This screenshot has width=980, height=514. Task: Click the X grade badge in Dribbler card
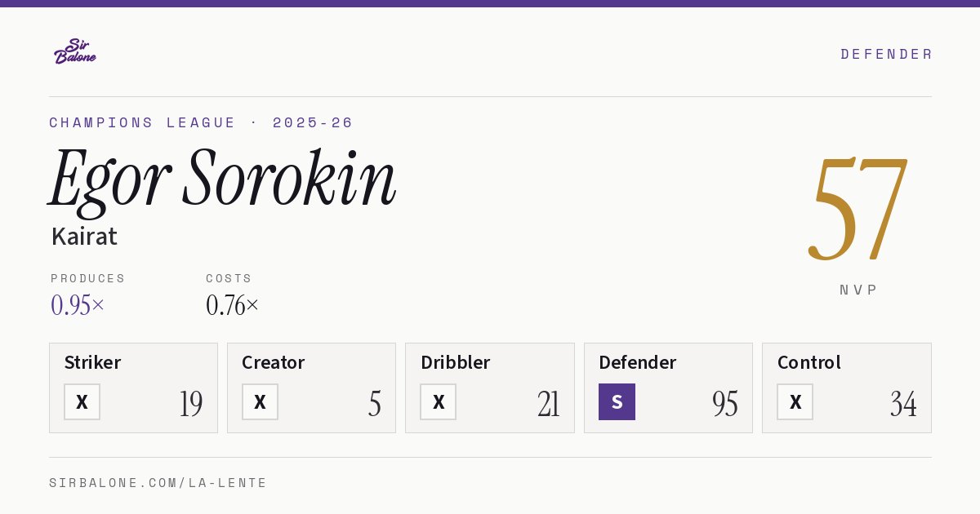(x=439, y=401)
